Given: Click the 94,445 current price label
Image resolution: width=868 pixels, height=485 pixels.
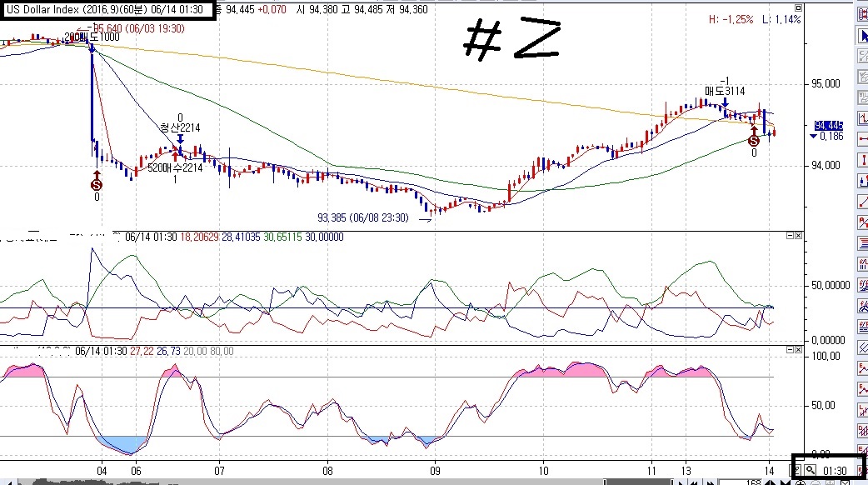Looking at the screenshot, I should click(x=830, y=124).
